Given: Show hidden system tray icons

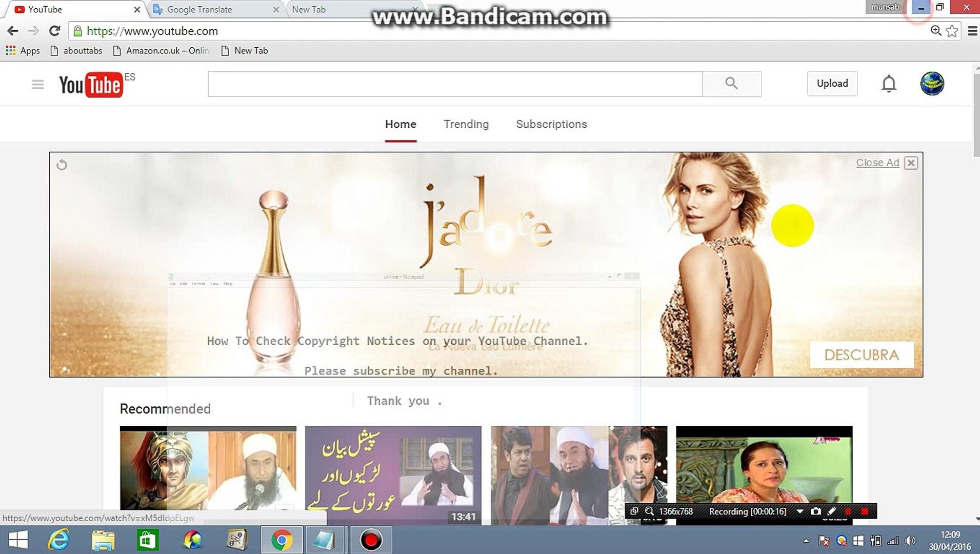Looking at the screenshot, I should [x=806, y=541].
